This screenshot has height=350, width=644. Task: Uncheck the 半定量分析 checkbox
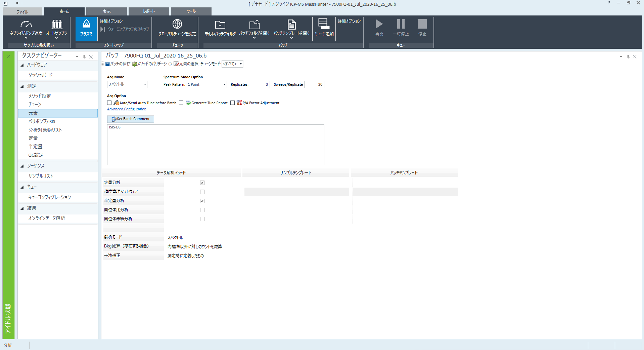(202, 201)
